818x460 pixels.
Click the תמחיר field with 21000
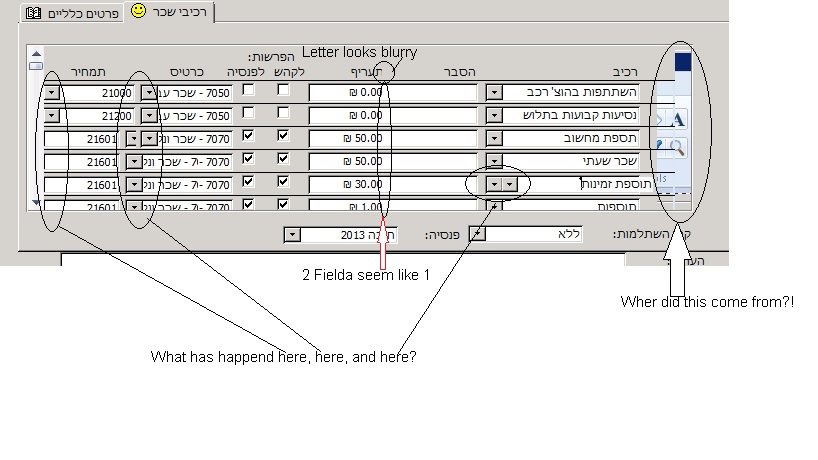point(97,93)
